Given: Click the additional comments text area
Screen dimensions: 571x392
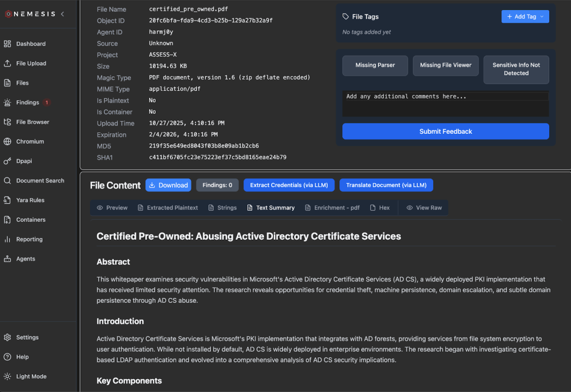Looking at the screenshot, I should (x=445, y=104).
